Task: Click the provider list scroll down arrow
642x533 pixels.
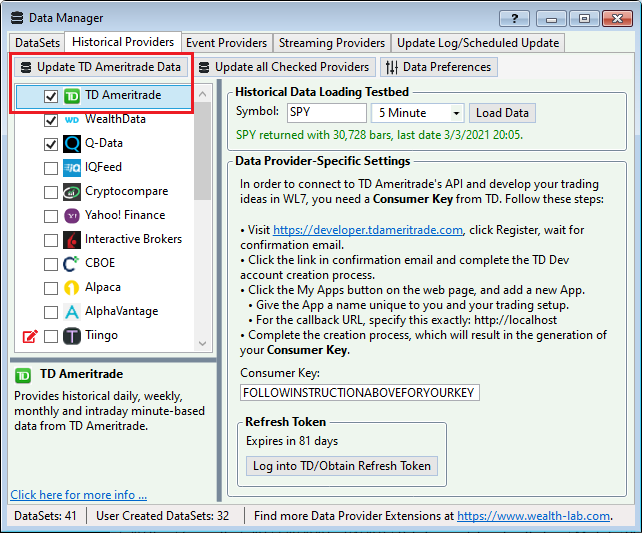Action: [x=202, y=343]
